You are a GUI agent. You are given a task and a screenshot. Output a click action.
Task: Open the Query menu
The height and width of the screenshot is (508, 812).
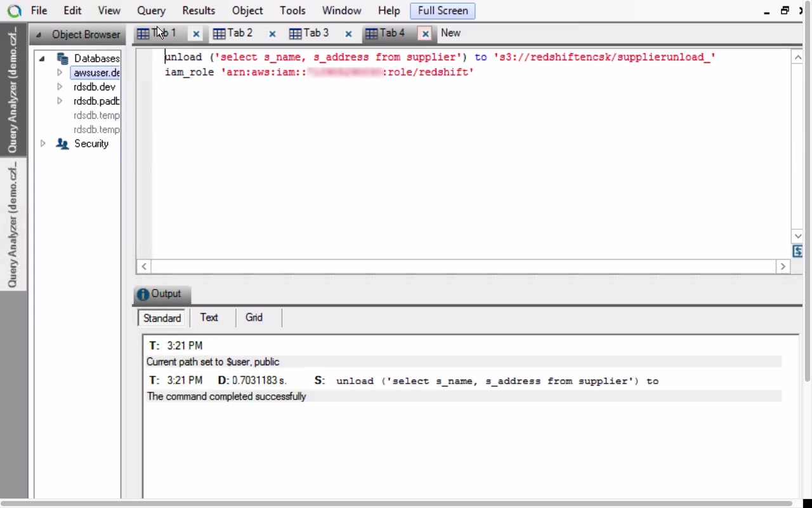point(151,11)
